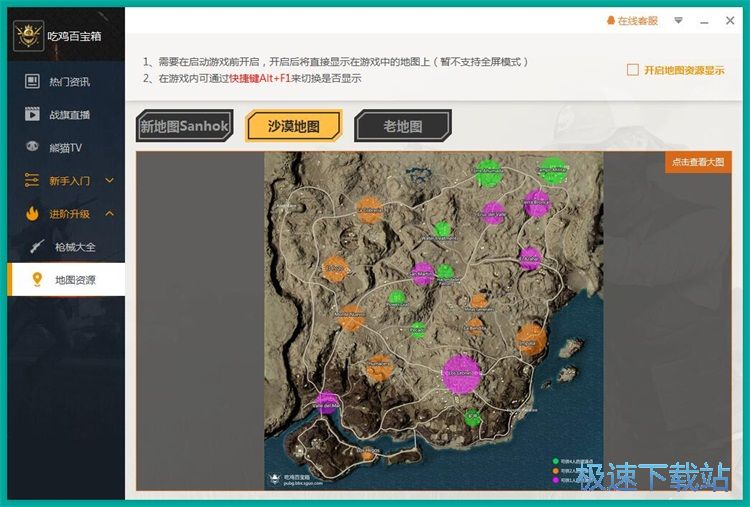
Task: Click the Valle del Mar purple marker
Action: [327, 403]
